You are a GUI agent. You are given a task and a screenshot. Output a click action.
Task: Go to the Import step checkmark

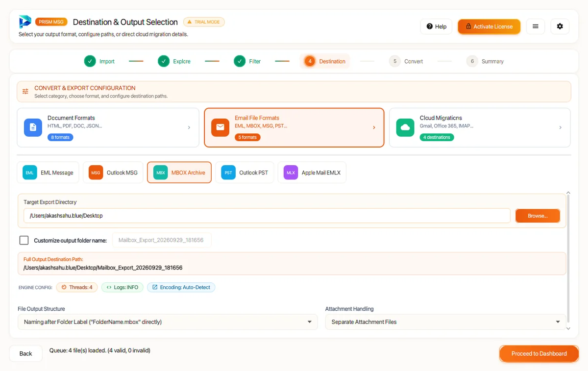click(90, 61)
